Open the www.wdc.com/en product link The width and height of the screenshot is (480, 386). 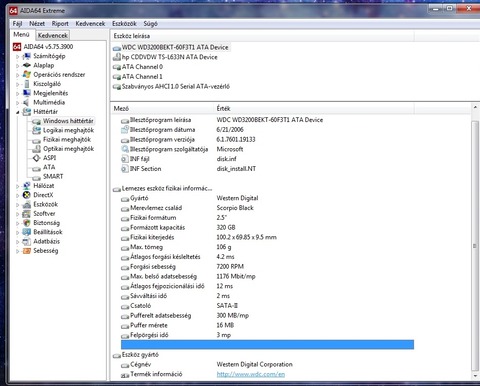pos(251,374)
